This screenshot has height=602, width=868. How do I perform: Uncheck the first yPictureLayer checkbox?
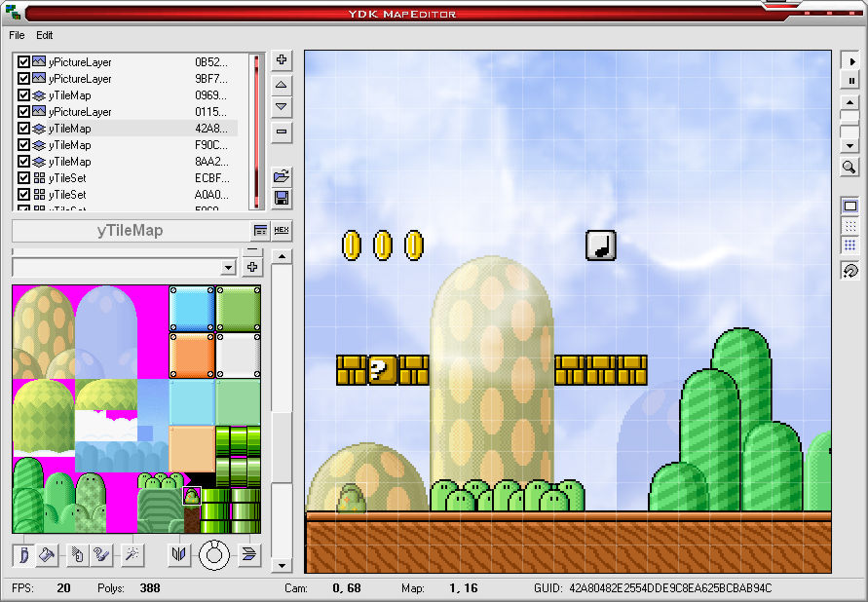[x=24, y=62]
